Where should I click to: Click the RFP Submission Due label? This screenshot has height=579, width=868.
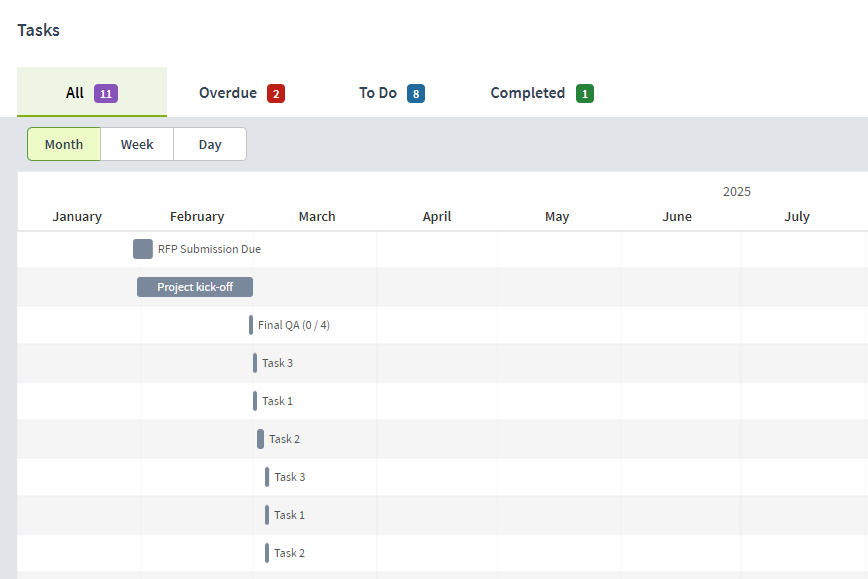[209, 249]
